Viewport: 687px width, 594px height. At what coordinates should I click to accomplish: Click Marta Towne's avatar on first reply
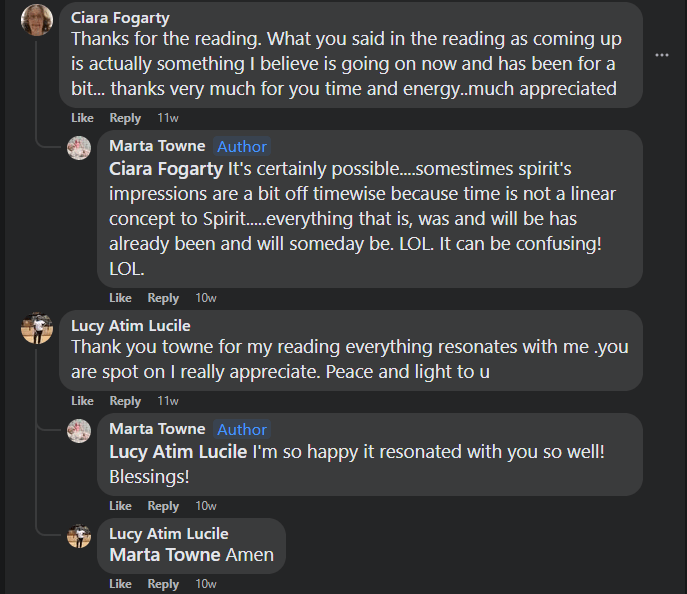click(x=79, y=148)
